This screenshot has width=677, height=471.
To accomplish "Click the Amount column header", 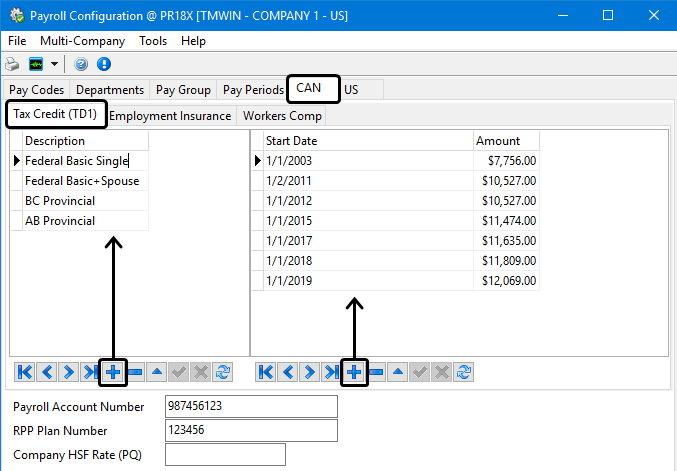I will pyautogui.click(x=505, y=141).
